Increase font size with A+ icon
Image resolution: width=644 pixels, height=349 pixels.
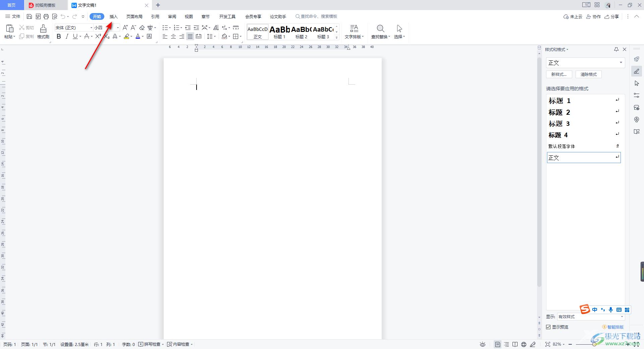125,28
